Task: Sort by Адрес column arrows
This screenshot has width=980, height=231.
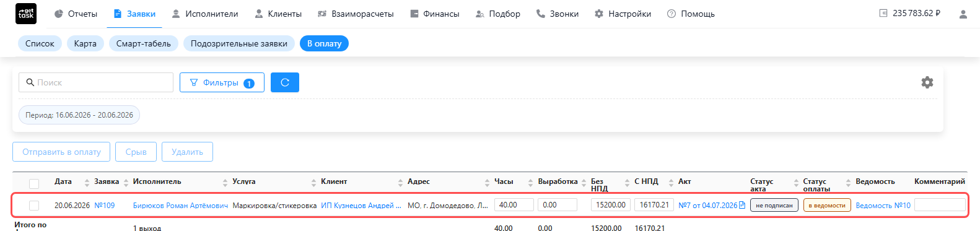Action: [x=487, y=183]
